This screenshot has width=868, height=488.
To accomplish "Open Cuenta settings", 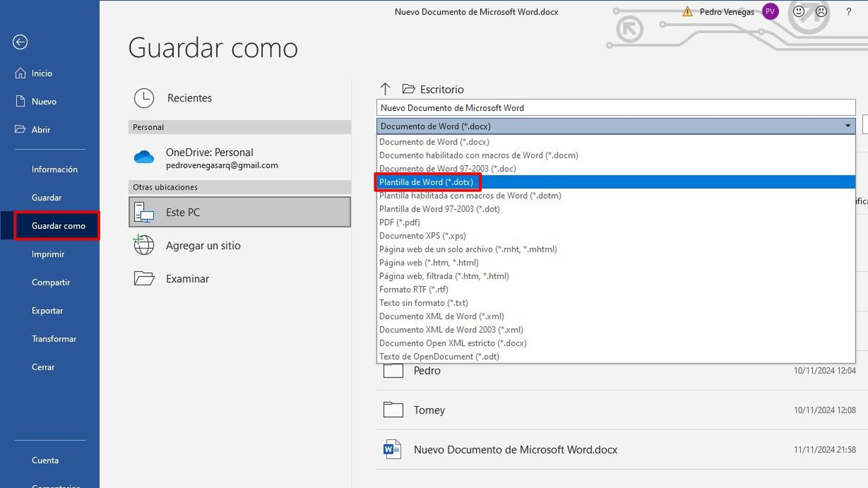I will click(45, 460).
